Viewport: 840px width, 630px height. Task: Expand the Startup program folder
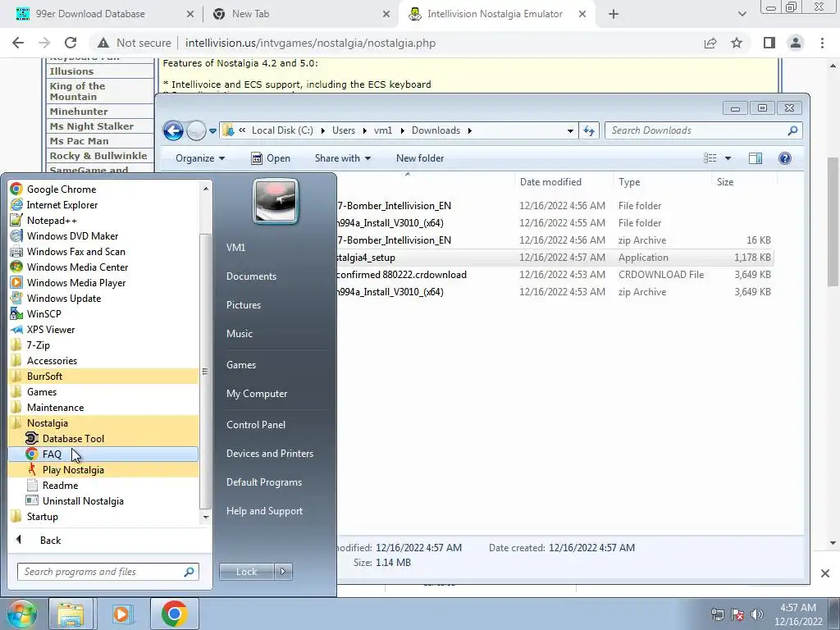(103, 517)
